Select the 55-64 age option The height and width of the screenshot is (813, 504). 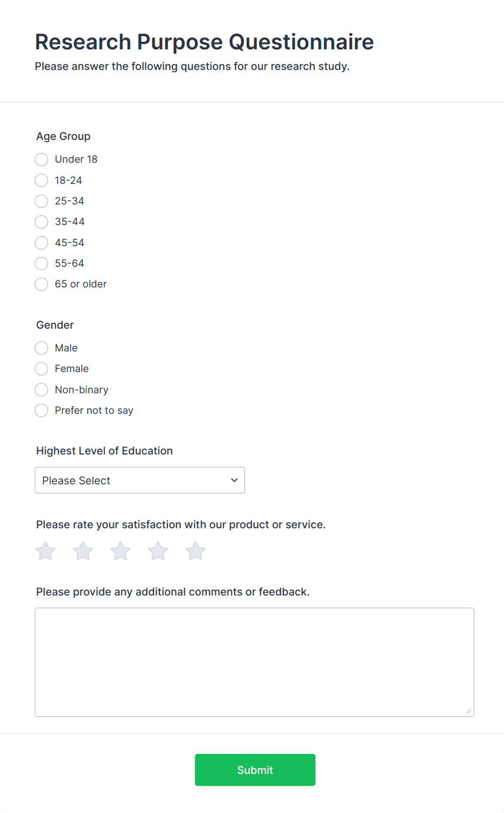click(41, 264)
